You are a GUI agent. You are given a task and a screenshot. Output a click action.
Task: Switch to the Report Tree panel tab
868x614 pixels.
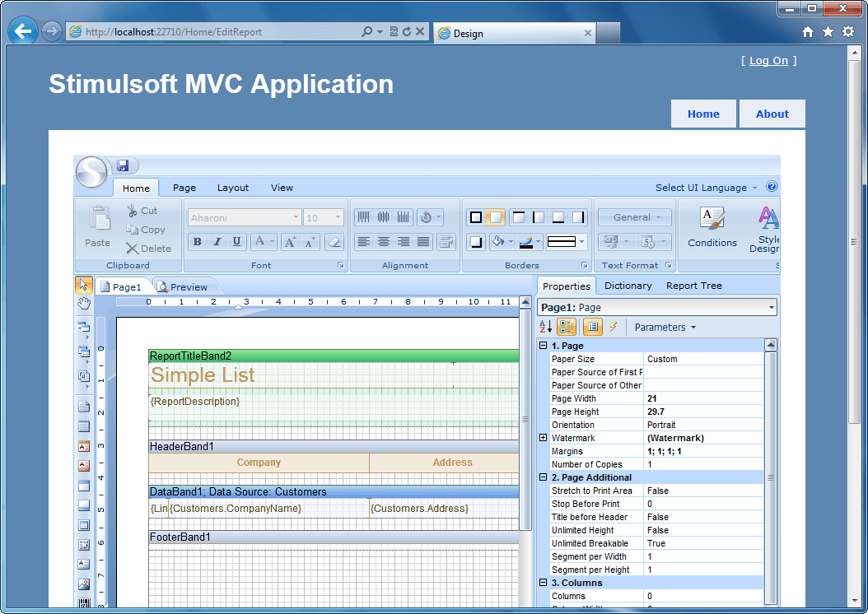tap(693, 286)
